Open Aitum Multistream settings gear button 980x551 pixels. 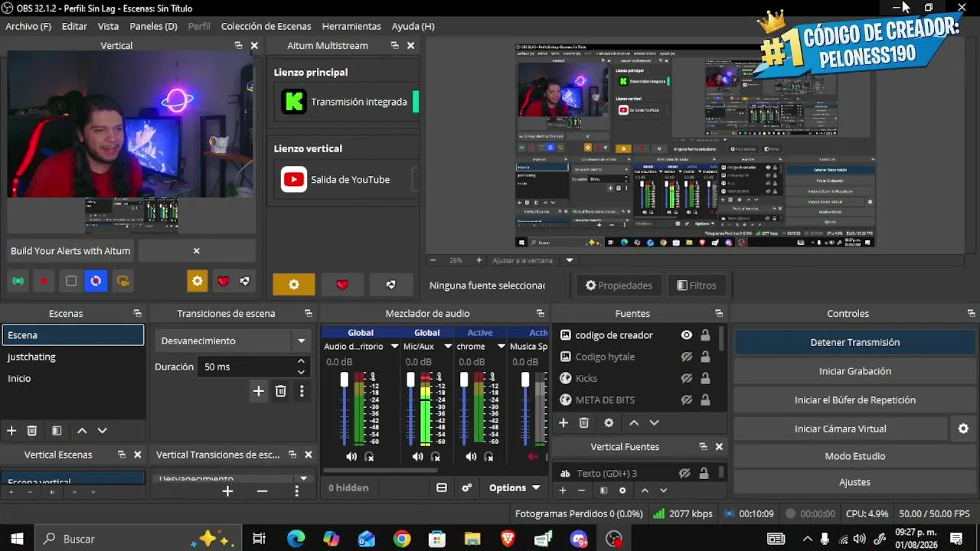click(x=294, y=285)
